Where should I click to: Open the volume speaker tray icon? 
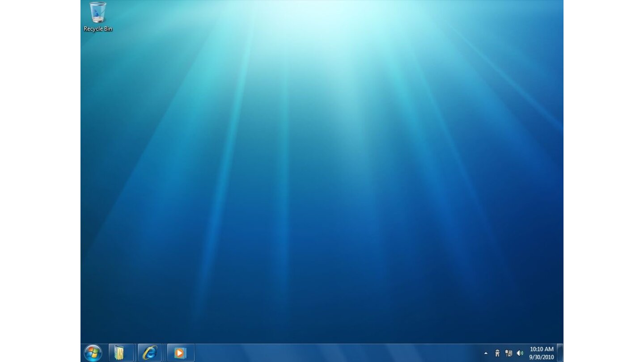point(520,353)
